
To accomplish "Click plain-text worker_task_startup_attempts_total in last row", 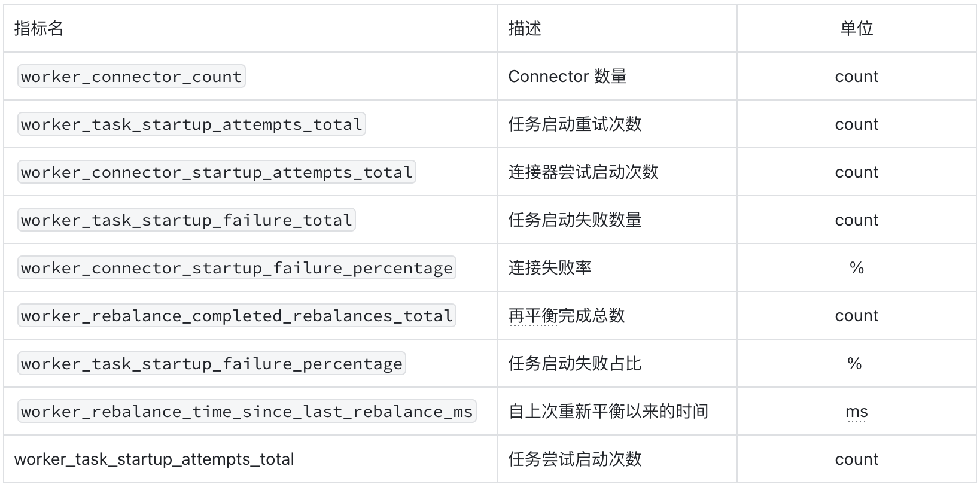I will (154, 459).
